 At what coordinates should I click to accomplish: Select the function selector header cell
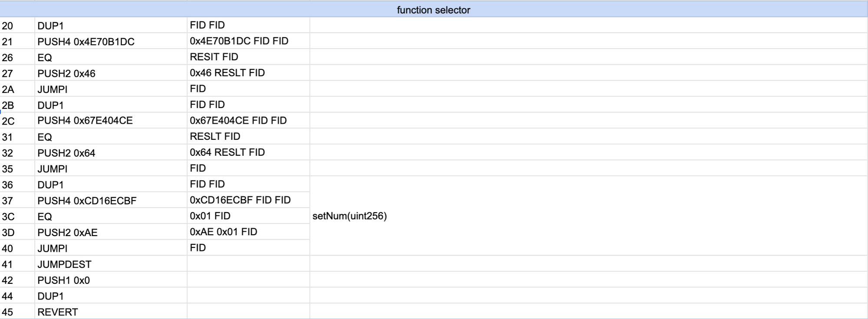click(434, 9)
